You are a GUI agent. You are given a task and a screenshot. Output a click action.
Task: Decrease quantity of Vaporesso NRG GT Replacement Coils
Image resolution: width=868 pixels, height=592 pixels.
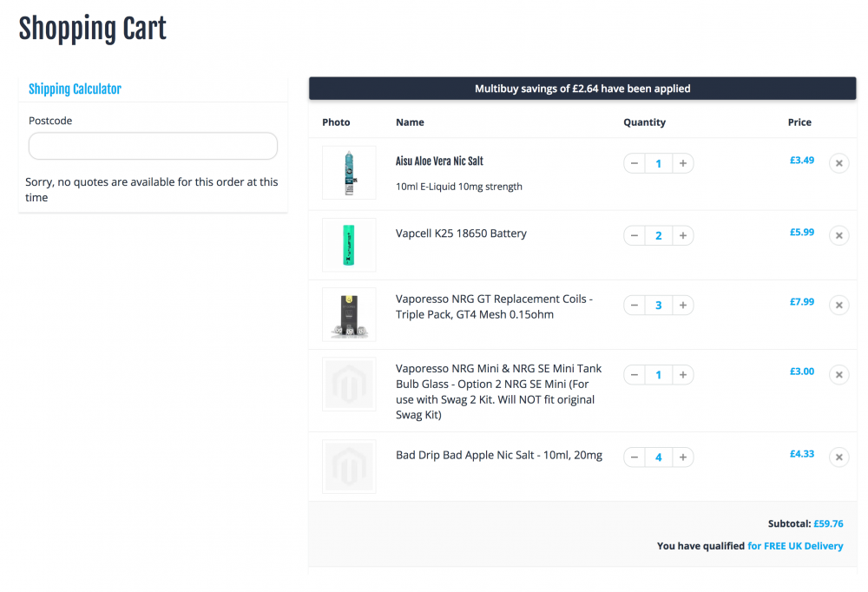click(x=635, y=306)
